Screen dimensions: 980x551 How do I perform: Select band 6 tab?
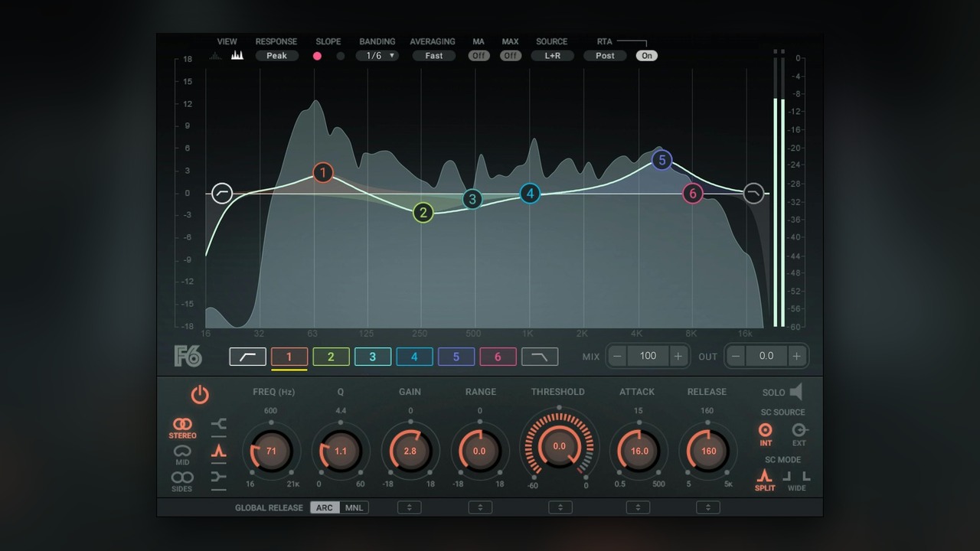pyautogui.click(x=498, y=357)
